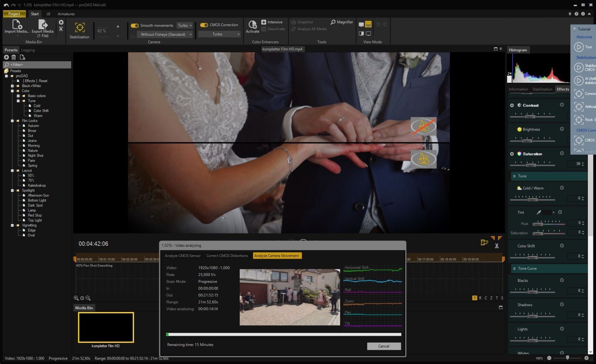Click the scissors cut icon near timeline
The image size is (596, 364).
[497, 246]
